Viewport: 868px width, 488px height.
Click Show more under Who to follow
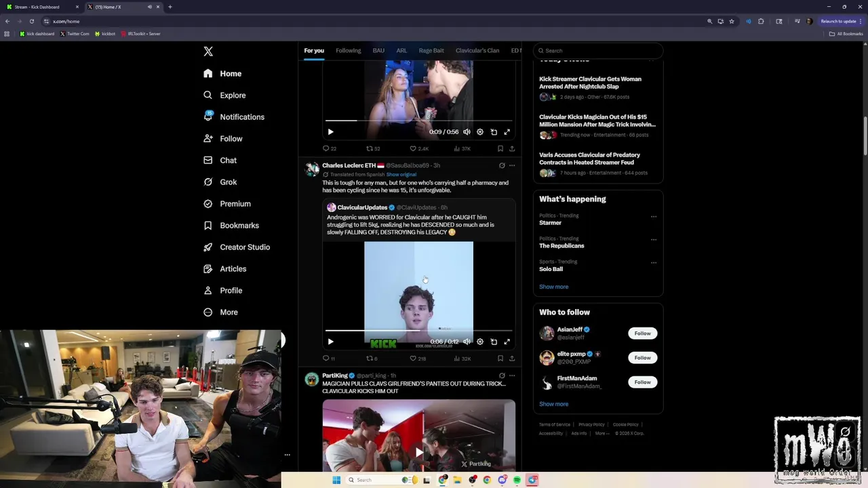[554, 404]
